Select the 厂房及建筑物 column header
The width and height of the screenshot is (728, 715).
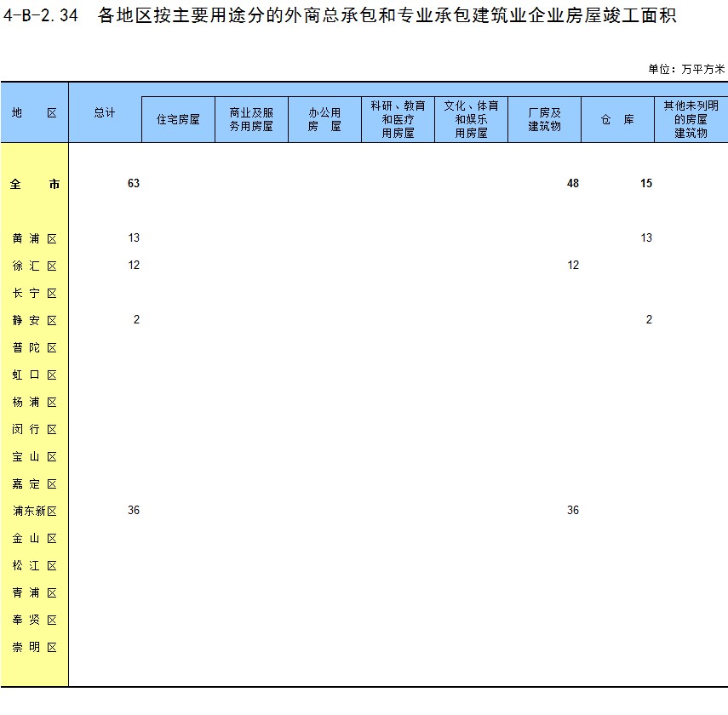pos(544,120)
